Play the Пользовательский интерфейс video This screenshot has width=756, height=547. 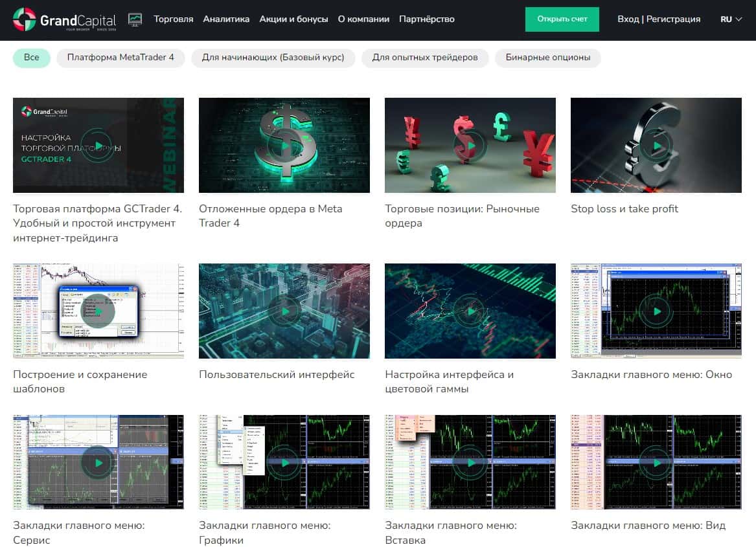[x=284, y=311]
